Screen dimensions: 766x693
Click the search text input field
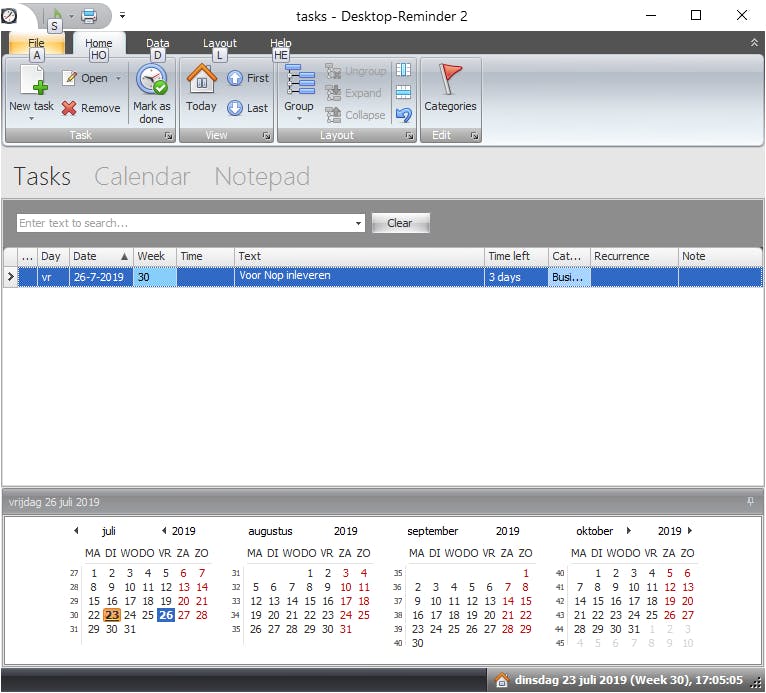point(185,224)
